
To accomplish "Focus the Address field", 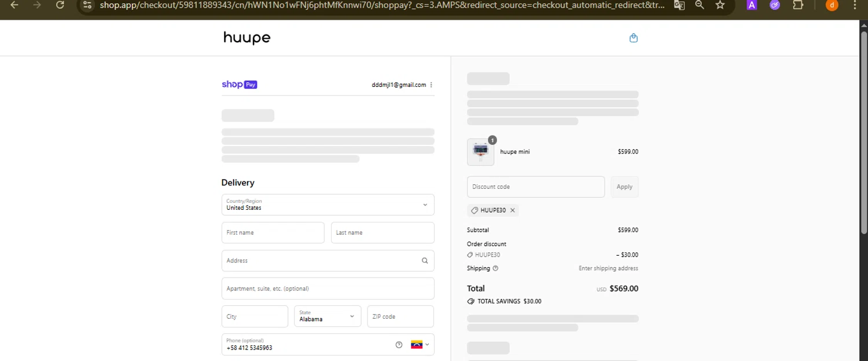I will [328, 261].
